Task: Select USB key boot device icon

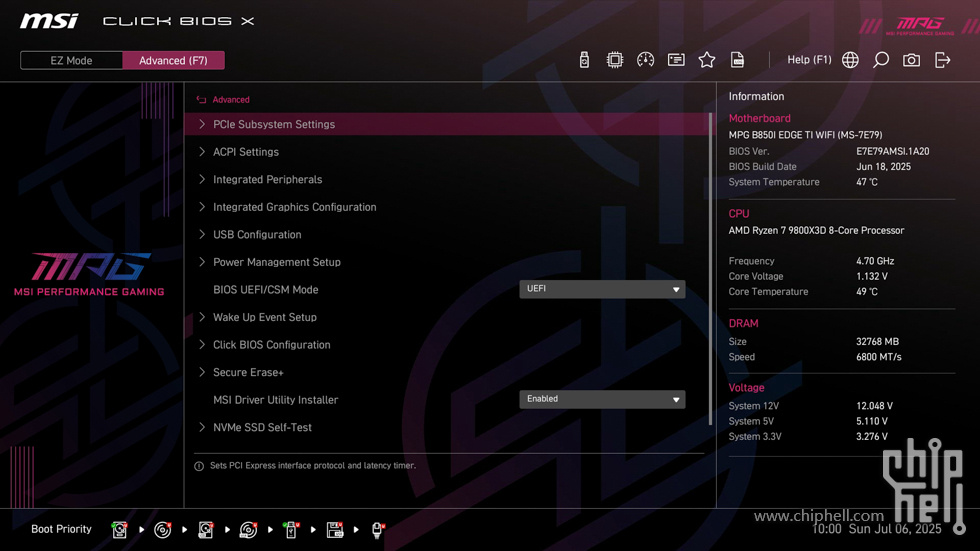Action: point(291,530)
